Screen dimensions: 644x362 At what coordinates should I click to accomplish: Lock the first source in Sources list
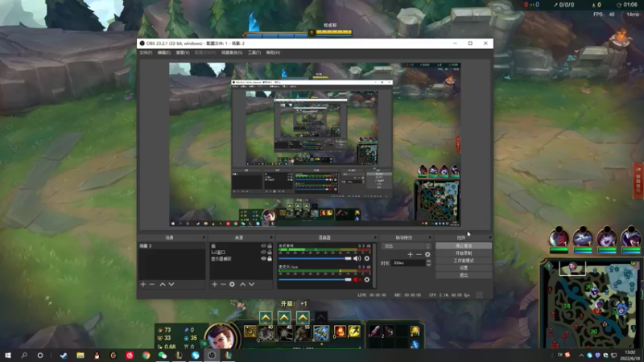tap(270, 246)
